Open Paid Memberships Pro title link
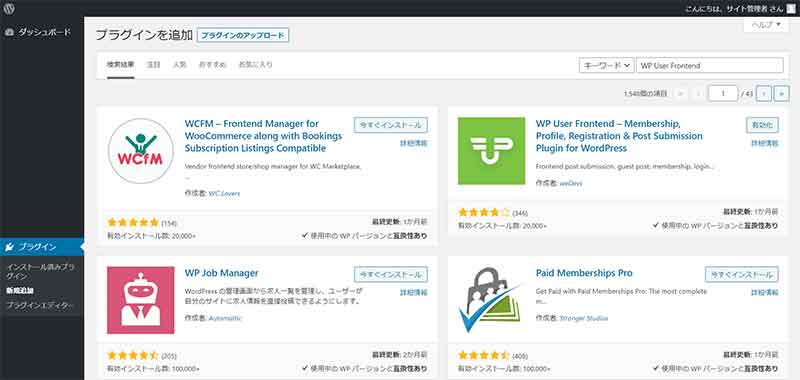Image resolution: width=800 pixels, height=380 pixels. pyautogui.click(x=584, y=273)
